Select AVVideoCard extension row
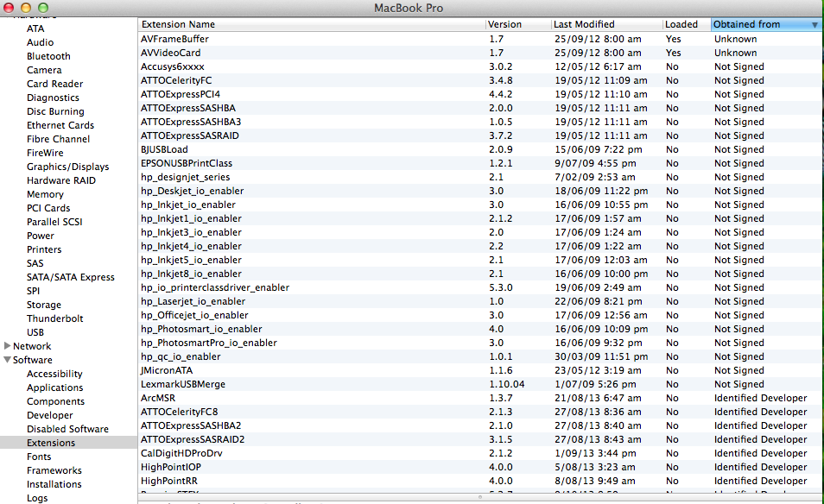This screenshot has height=504, width=824. 480,53
